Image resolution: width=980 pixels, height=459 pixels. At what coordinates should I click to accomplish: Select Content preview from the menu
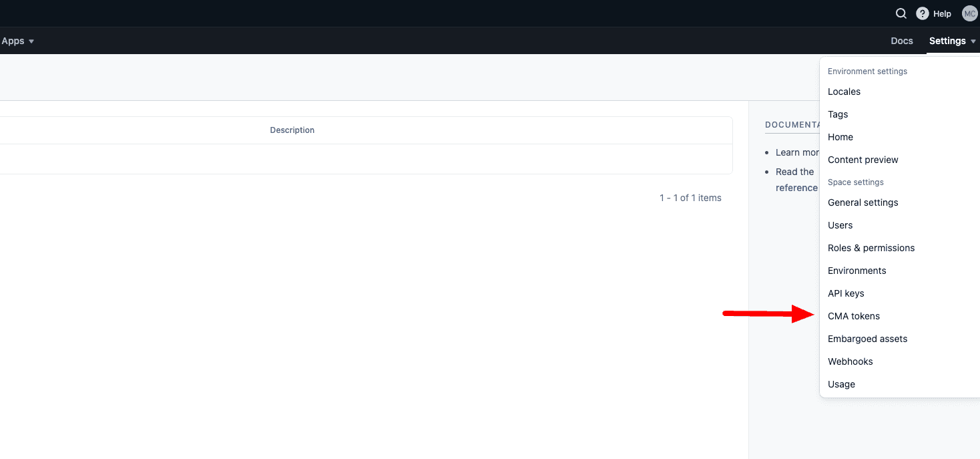tap(863, 159)
